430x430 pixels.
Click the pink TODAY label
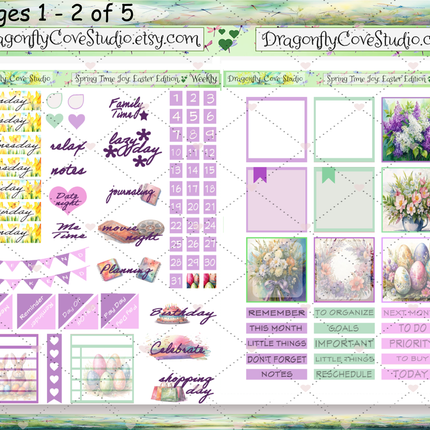click(406, 374)
